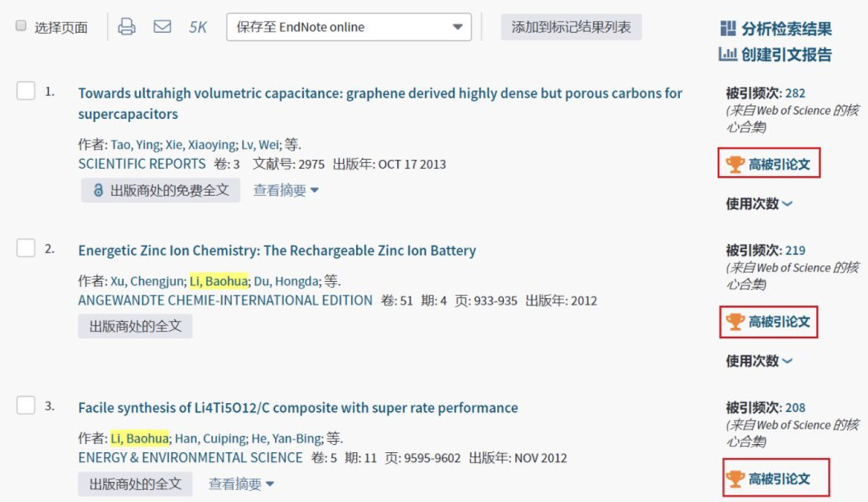Expand the abstract for the Scientific Reports paper
This screenshot has height=502, width=868.
286,190
